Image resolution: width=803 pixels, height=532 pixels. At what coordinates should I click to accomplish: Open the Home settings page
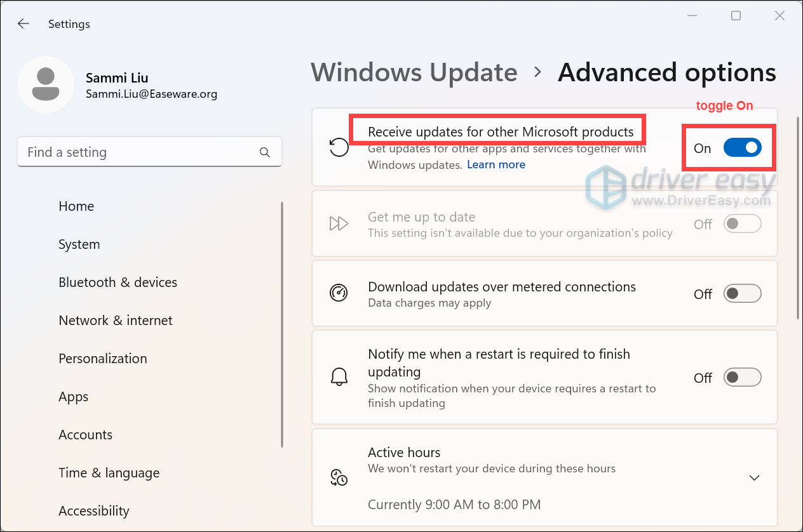point(76,206)
